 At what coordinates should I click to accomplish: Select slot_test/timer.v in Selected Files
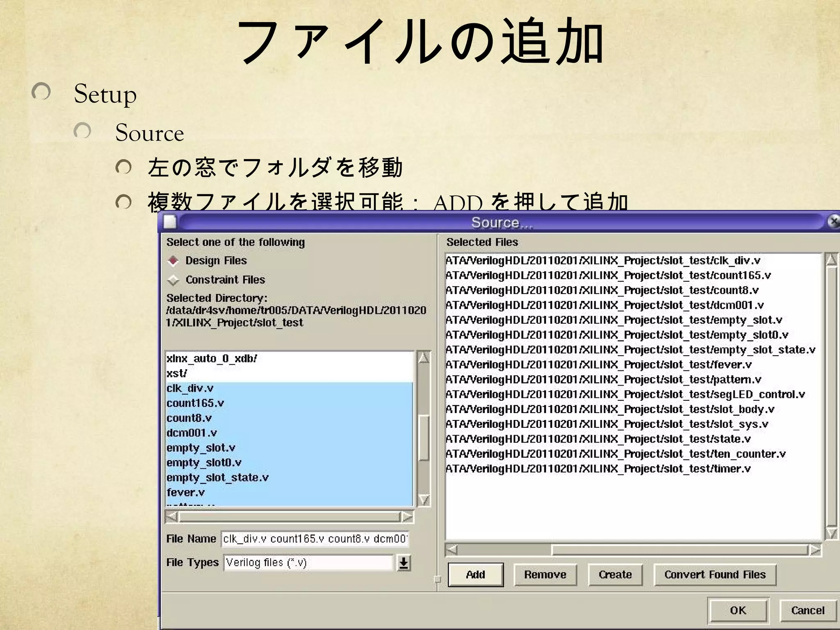tap(634, 469)
